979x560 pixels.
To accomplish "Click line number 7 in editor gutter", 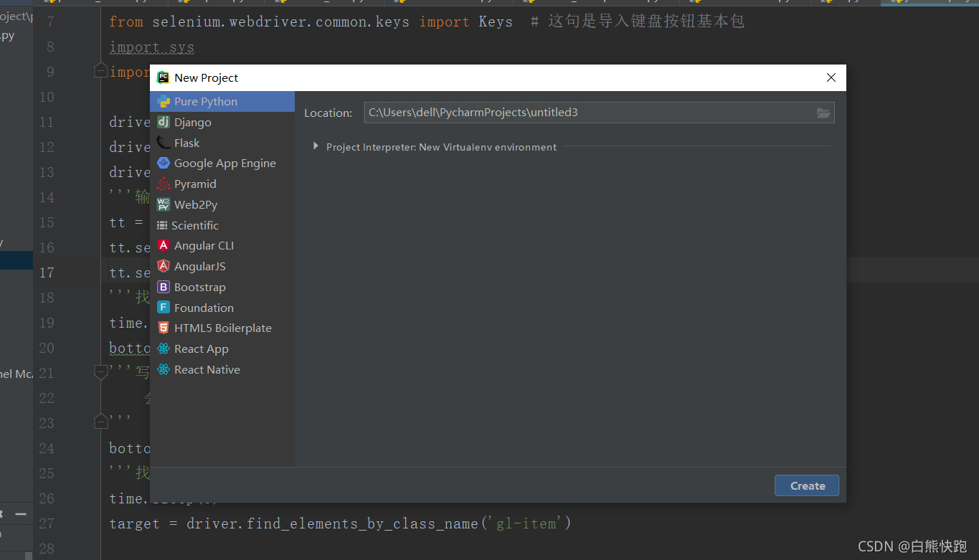I will [50, 22].
